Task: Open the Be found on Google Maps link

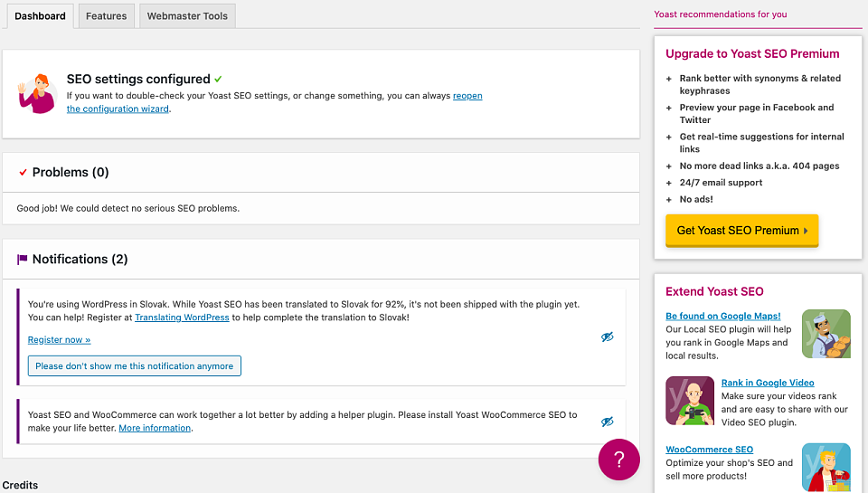Action: point(723,316)
